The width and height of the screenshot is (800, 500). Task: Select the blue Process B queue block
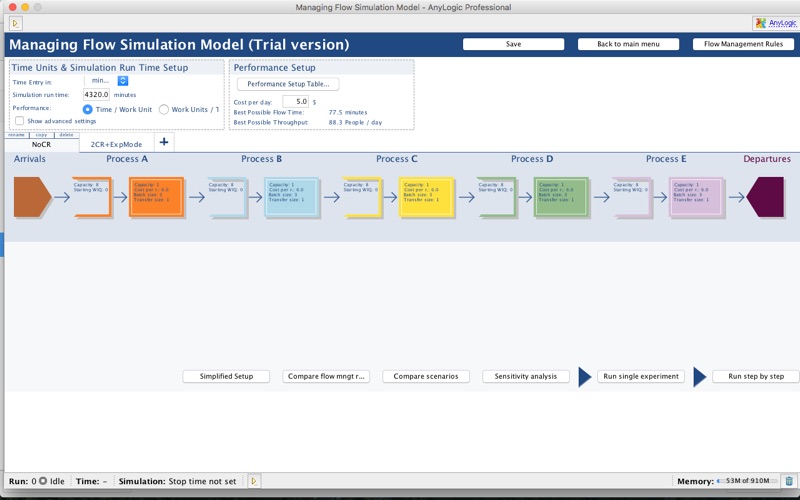[228, 197]
